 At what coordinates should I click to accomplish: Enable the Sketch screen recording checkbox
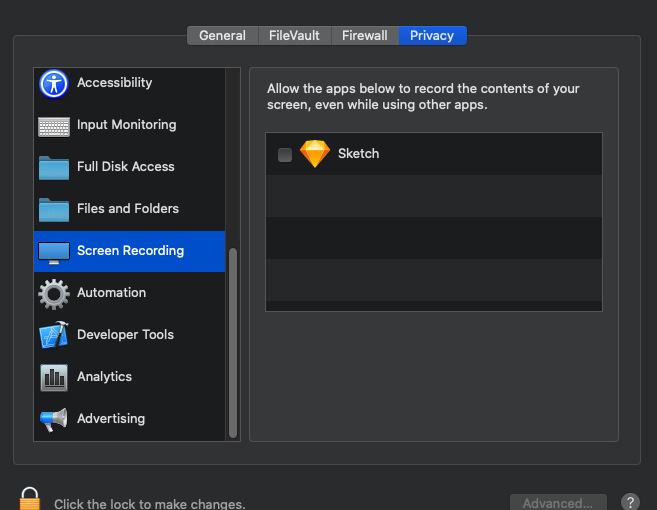tap(285, 155)
